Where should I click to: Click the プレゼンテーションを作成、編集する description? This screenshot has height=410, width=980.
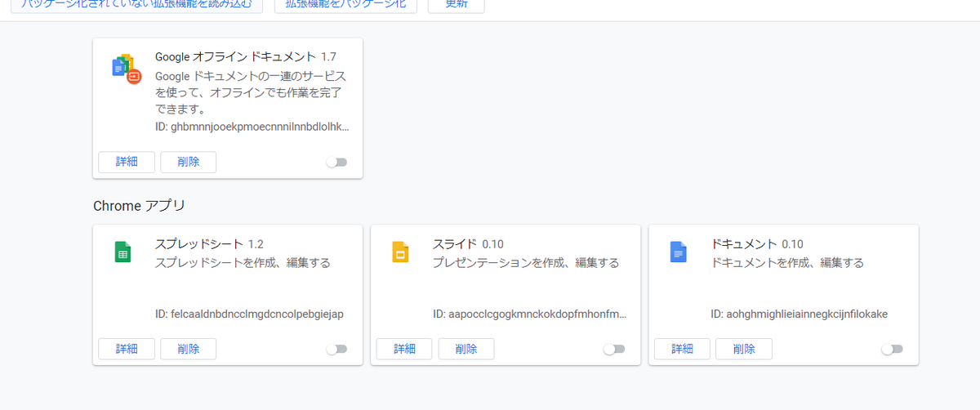click(x=525, y=263)
